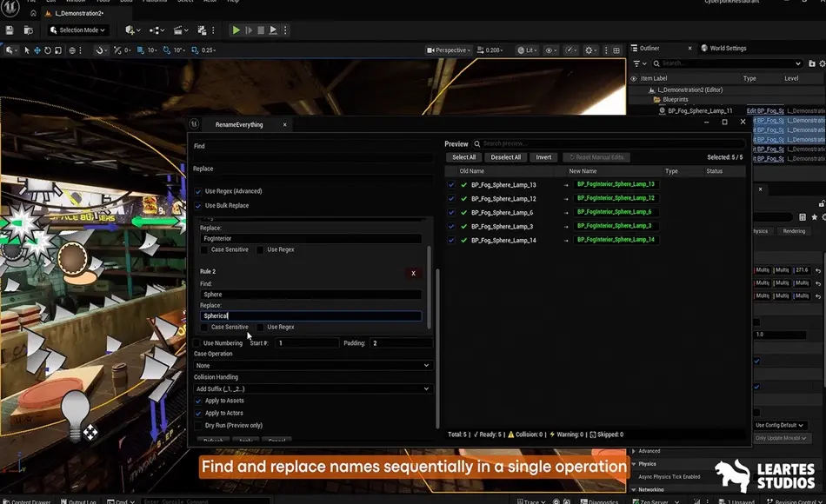826x504 pixels.
Task: Click the Search preview field
Action: click(609, 143)
